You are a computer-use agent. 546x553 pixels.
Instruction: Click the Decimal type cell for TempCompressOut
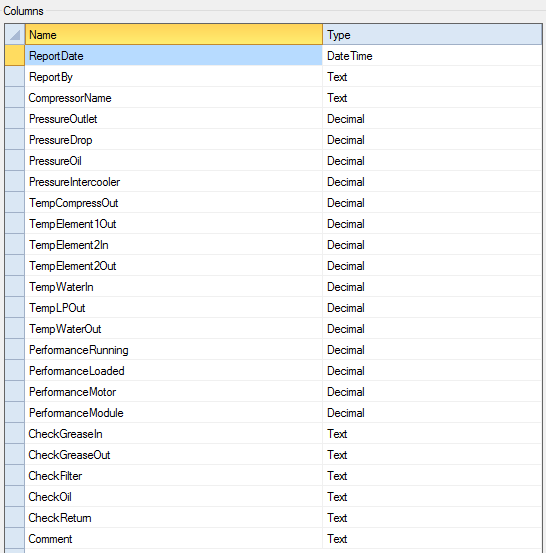[x=432, y=202]
